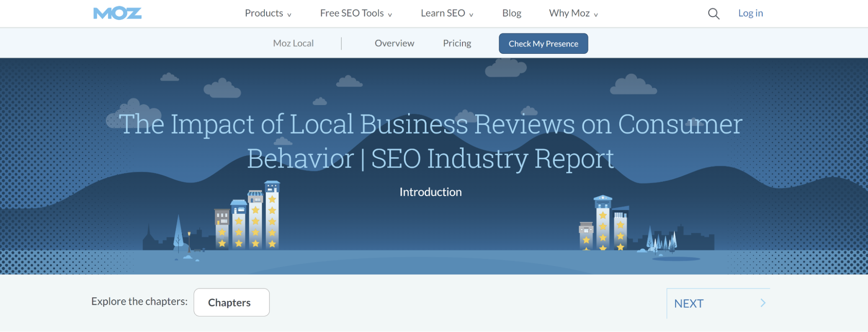
Task: Open the Why Moz dropdown
Action: click(573, 13)
